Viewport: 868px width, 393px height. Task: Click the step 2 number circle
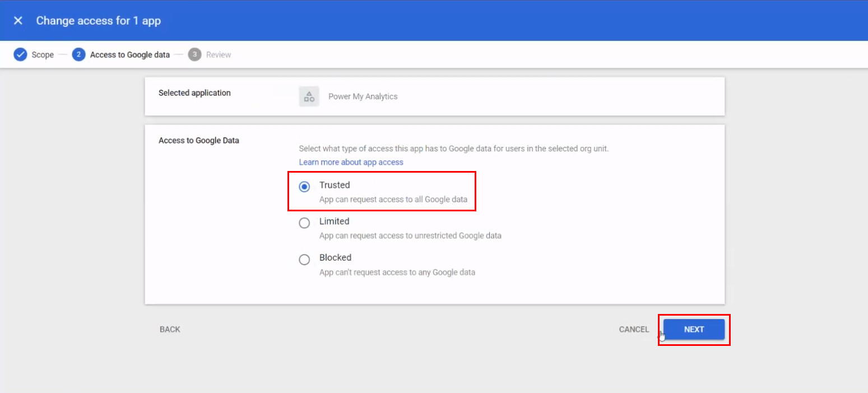pyautogui.click(x=78, y=55)
